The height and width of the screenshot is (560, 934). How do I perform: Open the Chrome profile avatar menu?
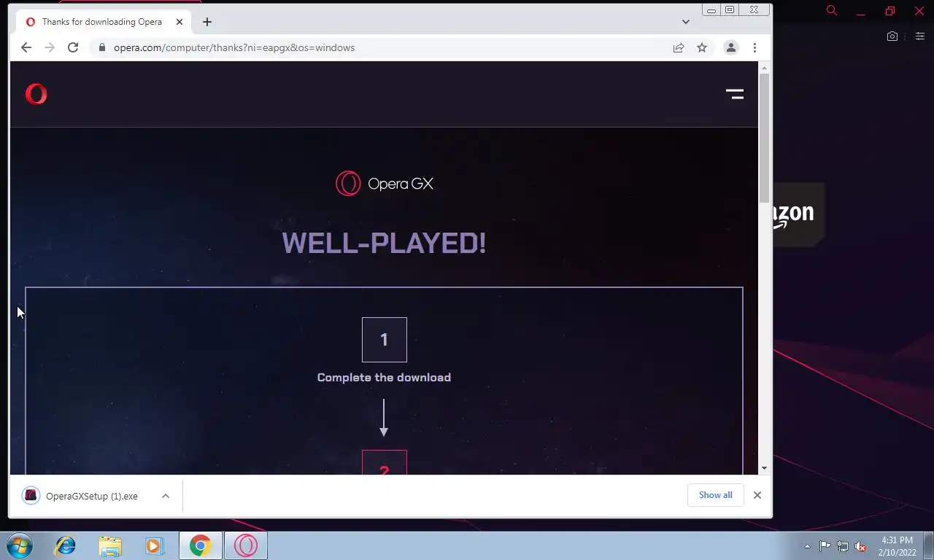point(730,47)
